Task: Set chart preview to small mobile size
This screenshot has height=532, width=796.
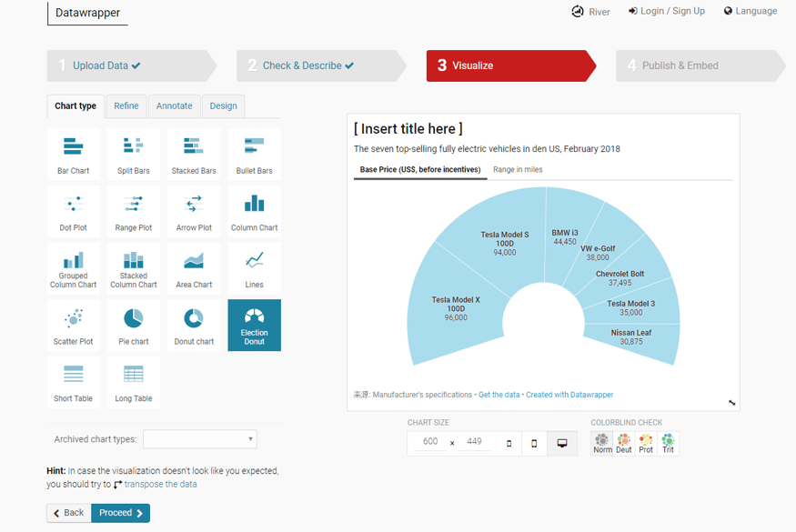Action: 509,443
